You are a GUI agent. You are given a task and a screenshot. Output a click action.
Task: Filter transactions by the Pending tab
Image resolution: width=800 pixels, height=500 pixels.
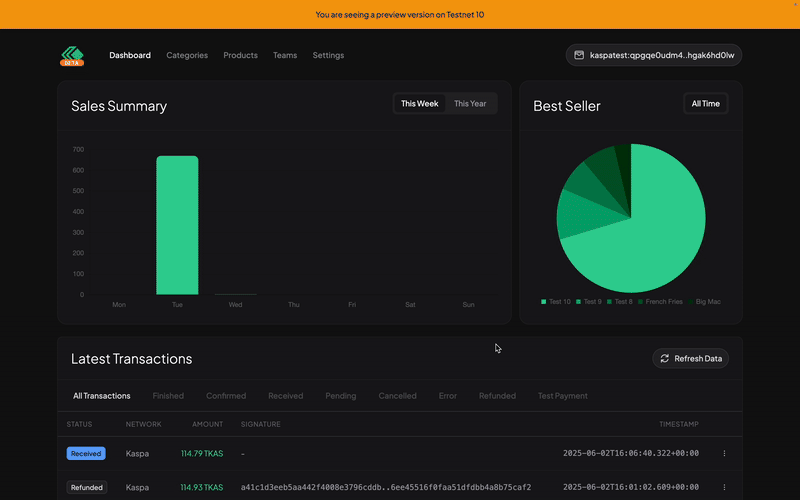[340, 395]
